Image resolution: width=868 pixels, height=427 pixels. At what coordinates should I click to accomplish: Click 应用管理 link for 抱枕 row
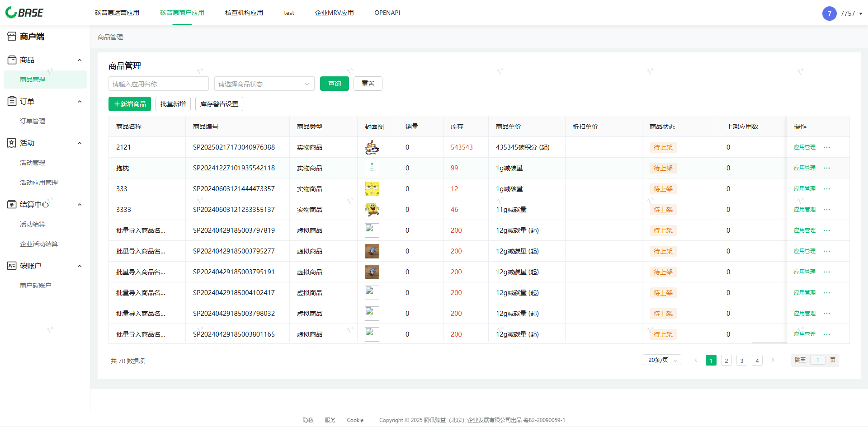click(x=804, y=168)
